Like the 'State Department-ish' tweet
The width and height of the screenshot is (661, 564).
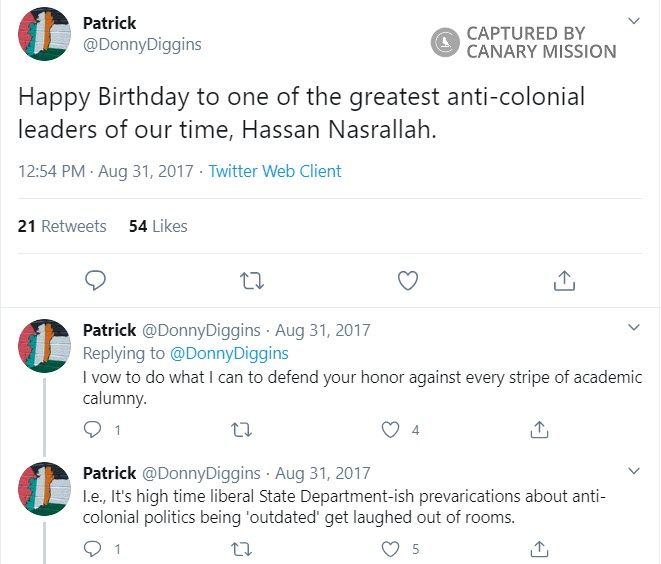391,549
